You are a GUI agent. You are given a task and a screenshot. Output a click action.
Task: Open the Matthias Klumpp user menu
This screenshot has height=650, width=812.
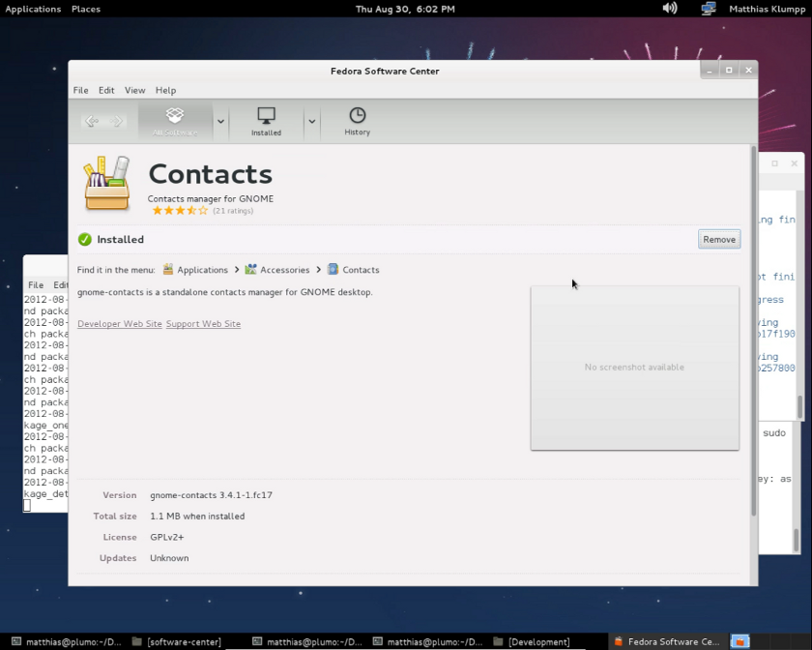tap(767, 9)
